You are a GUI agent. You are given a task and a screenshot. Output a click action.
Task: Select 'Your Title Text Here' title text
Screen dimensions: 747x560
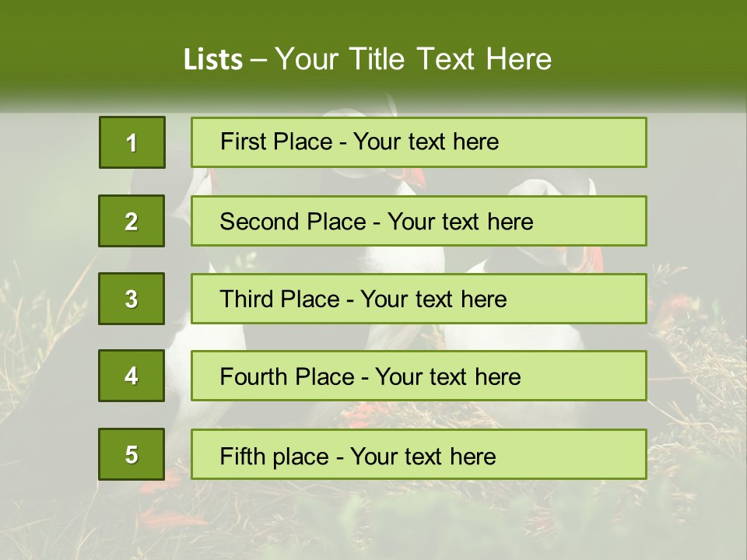click(412, 59)
